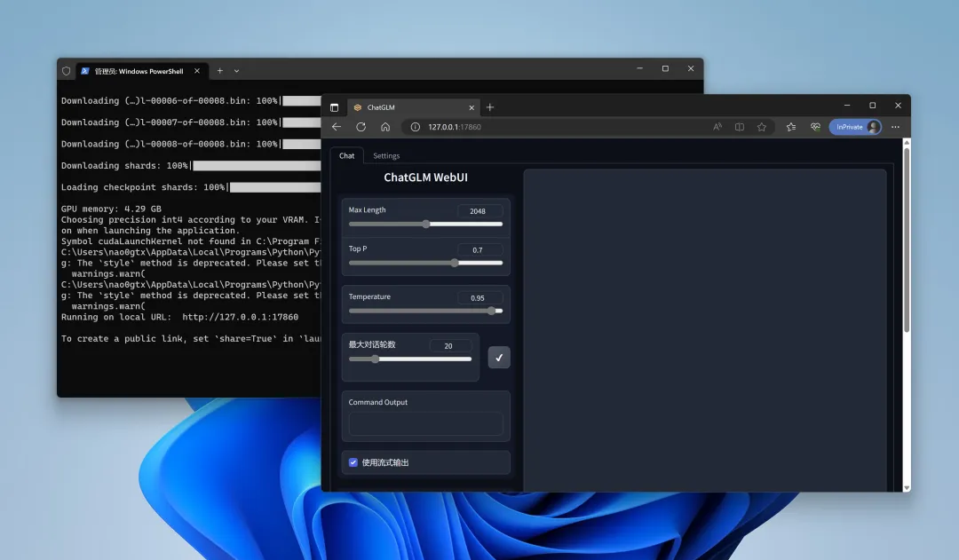
Task: Add this page to favorites star
Action: [x=762, y=127]
